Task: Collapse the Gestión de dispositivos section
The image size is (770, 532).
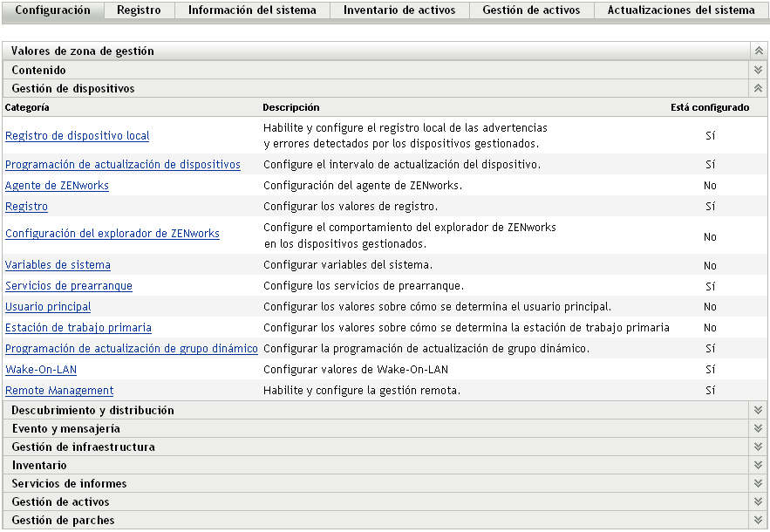Action: 758,88
